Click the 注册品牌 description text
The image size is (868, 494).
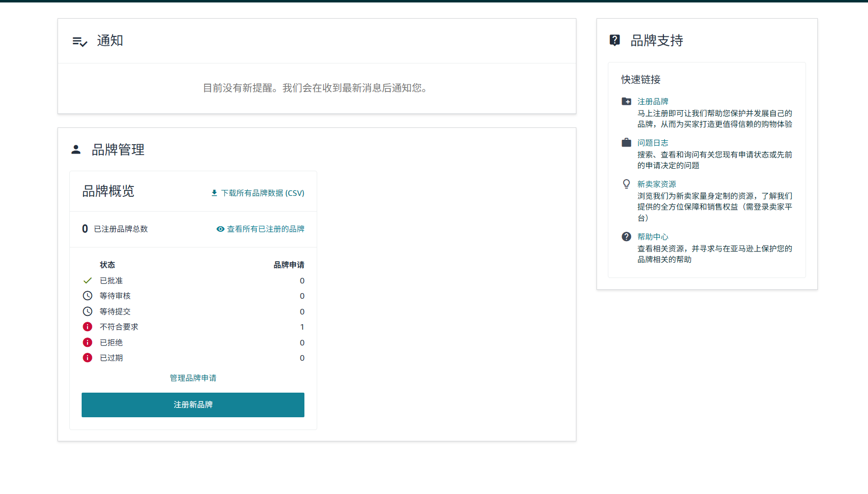[x=715, y=119]
